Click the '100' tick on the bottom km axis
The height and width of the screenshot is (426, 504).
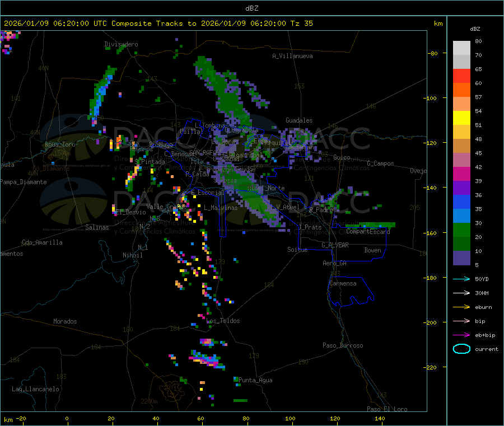290,418
